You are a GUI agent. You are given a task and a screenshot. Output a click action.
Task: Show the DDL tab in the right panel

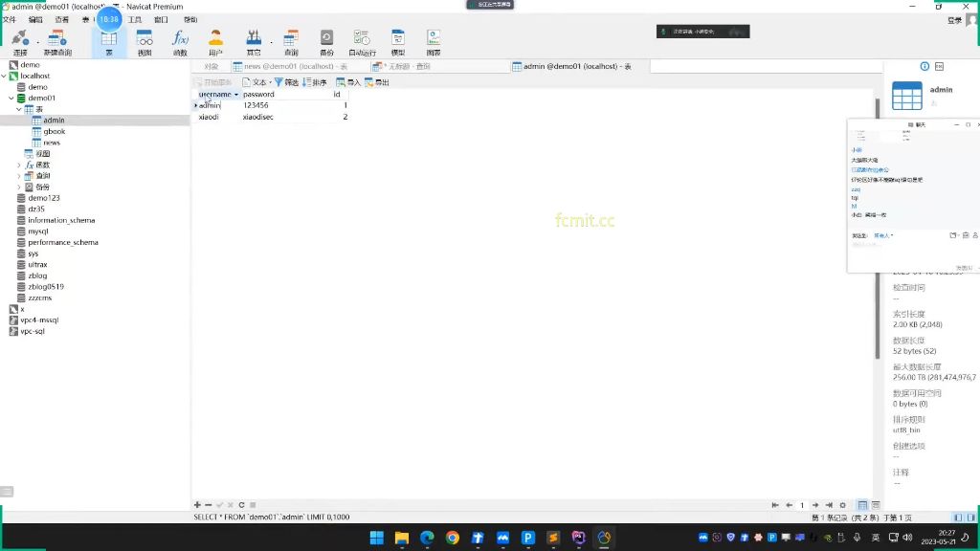click(x=940, y=66)
